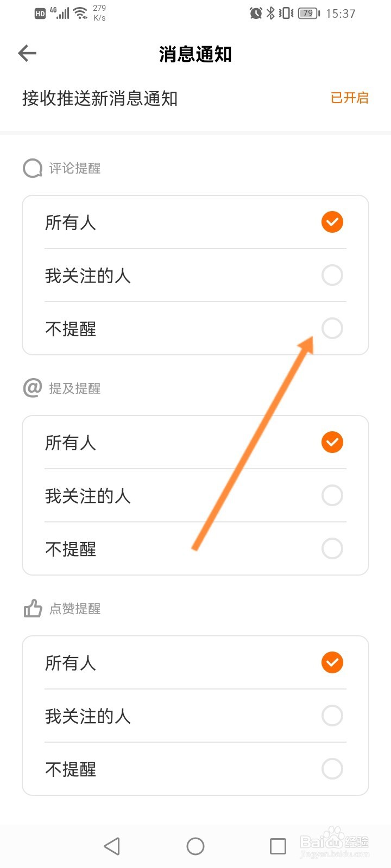Tap the thumbs-up like reminder icon
Screen dimensions: 391x868
pyautogui.click(x=33, y=609)
